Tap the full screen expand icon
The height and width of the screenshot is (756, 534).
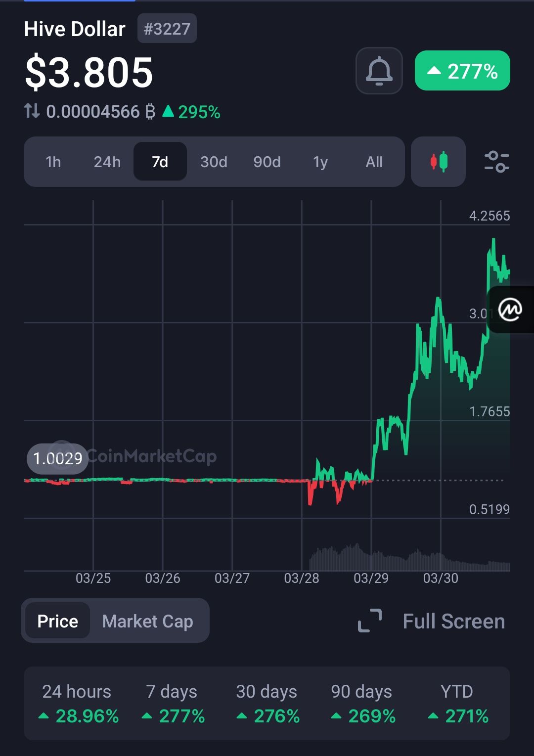[x=370, y=621]
